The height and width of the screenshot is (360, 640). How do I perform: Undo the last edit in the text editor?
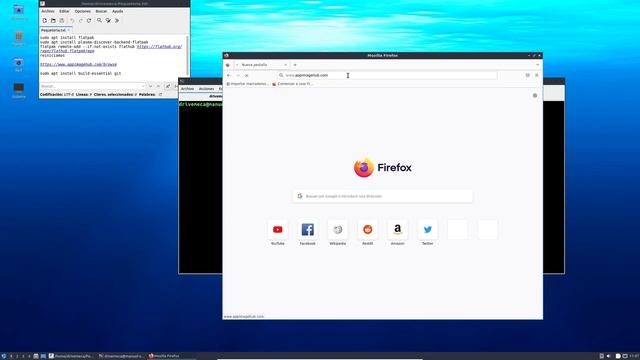(72, 20)
